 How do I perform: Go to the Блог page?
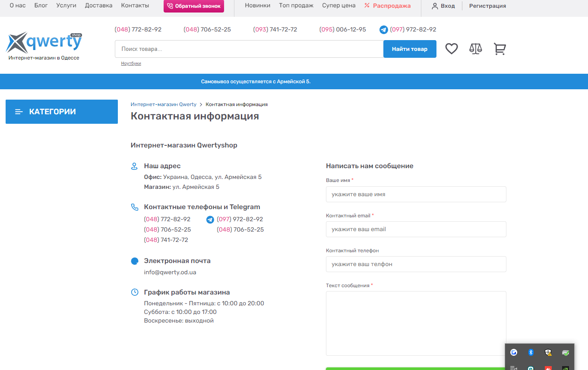(x=41, y=6)
